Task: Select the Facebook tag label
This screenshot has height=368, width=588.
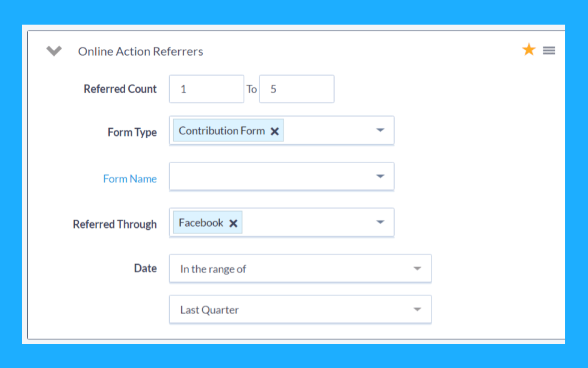Action: (x=201, y=223)
